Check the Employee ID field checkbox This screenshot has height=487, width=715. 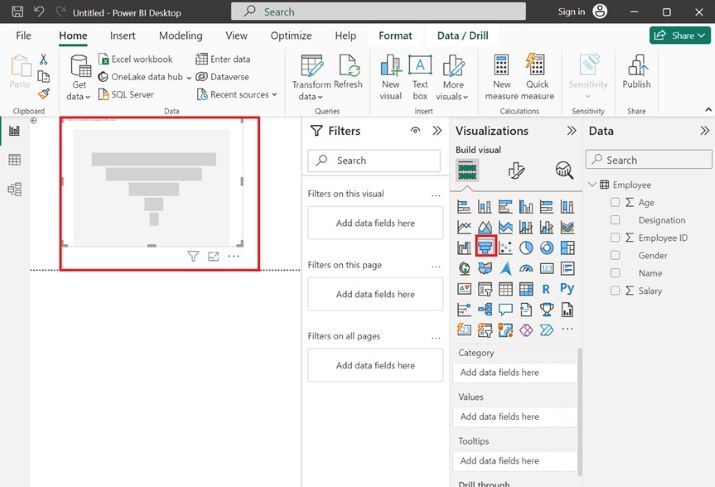[615, 238]
